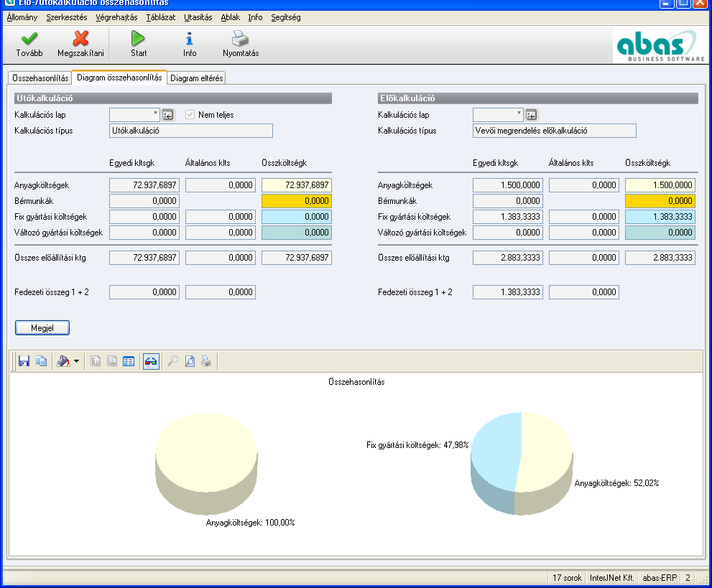Click abas-ERP status bar entry
712x588 pixels.
[x=660, y=577]
